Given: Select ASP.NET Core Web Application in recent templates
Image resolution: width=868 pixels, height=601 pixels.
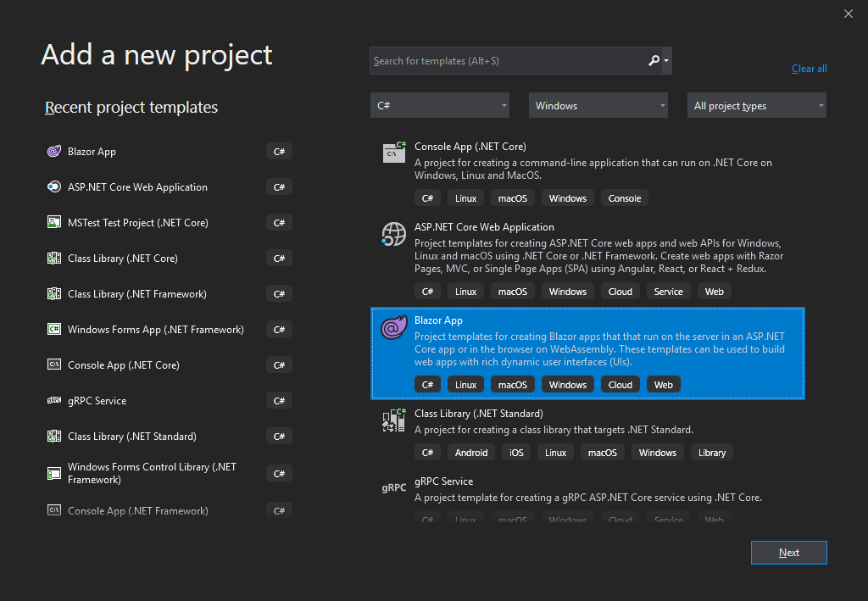Looking at the screenshot, I should coord(169,187).
